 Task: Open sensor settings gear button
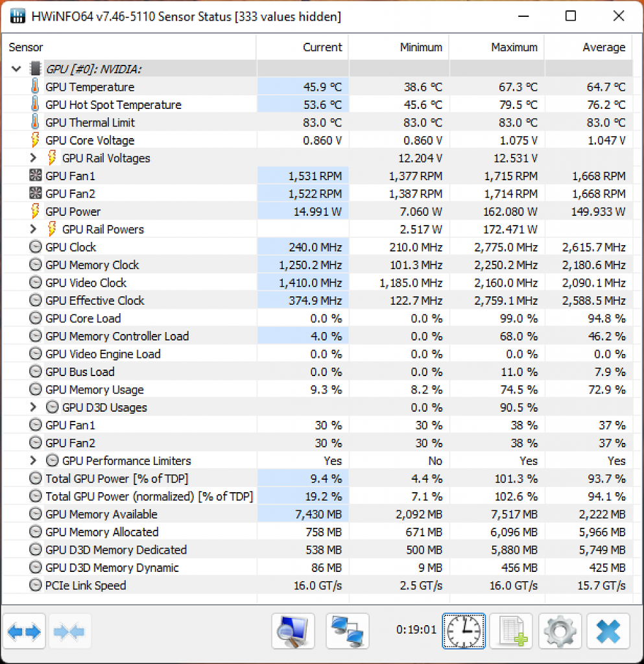[x=560, y=632]
